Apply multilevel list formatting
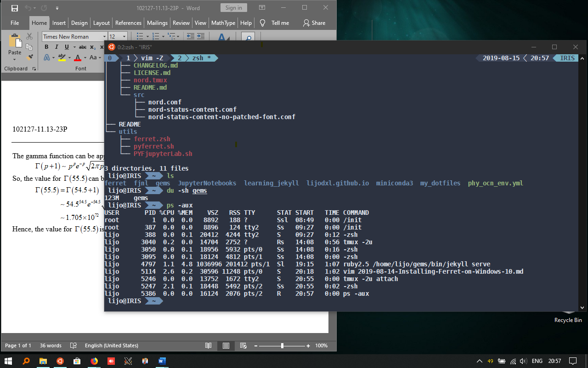This screenshot has height=368, width=588. pyautogui.click(x=172, y=36)
